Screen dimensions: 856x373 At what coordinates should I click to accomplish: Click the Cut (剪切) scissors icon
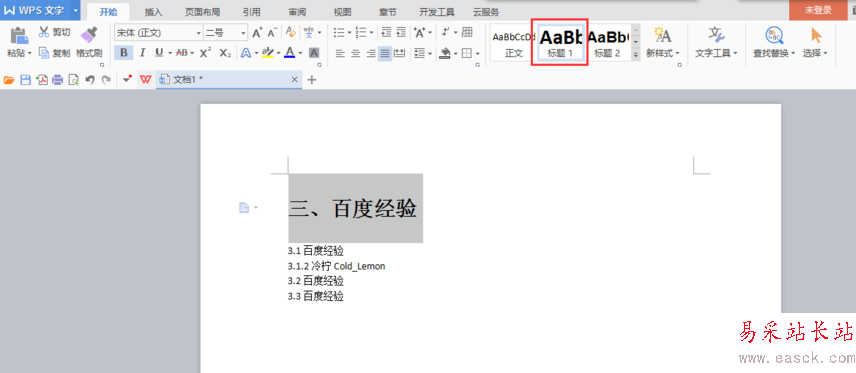pyautogui.click(x=44, y=32)
